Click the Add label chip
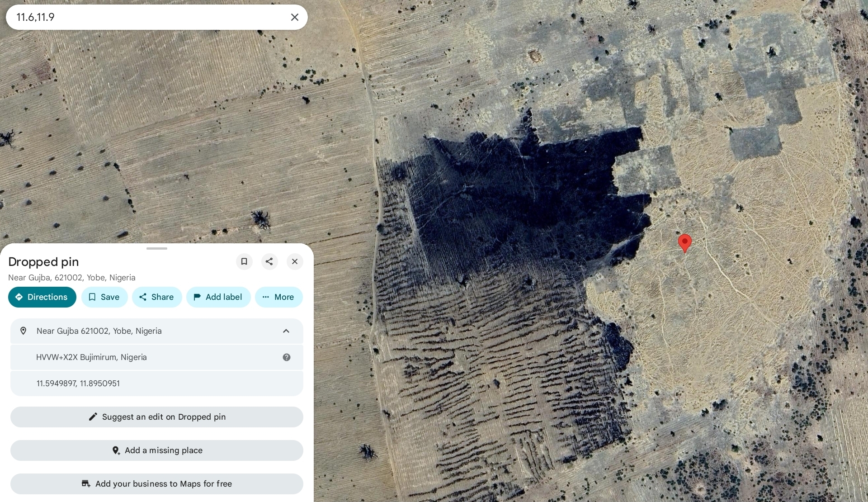This screenshot has height=502, width=868. (218, 297)
